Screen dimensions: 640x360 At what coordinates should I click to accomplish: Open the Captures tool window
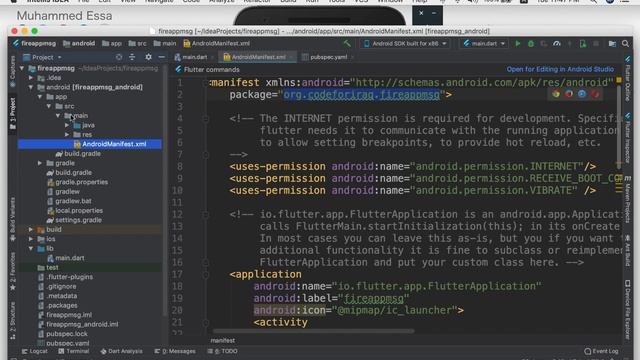click(12, 71)
